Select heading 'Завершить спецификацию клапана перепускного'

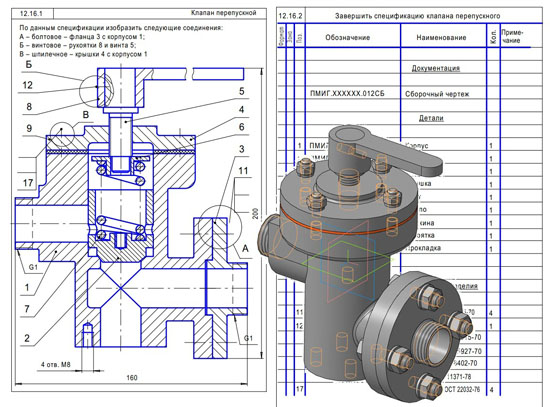[417, 16]
